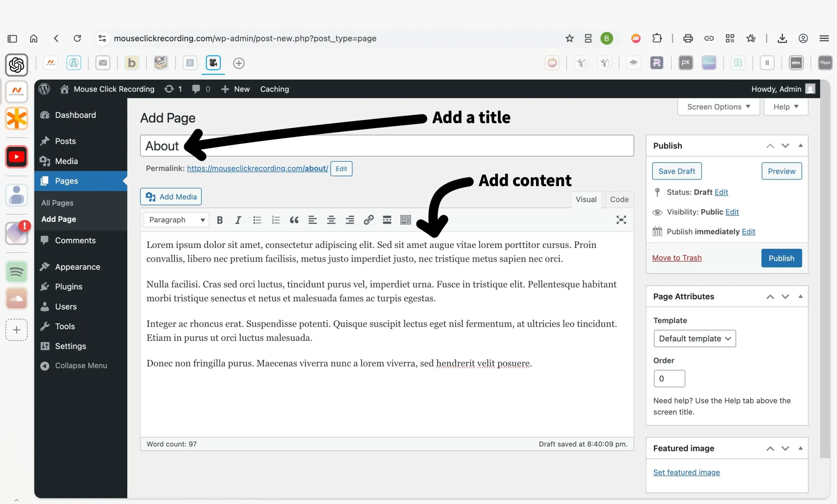The width and height of the screenshot is (837, 504).
Task: Toggle the toolbar kitchen sink
Action: [x=405, y=220]
